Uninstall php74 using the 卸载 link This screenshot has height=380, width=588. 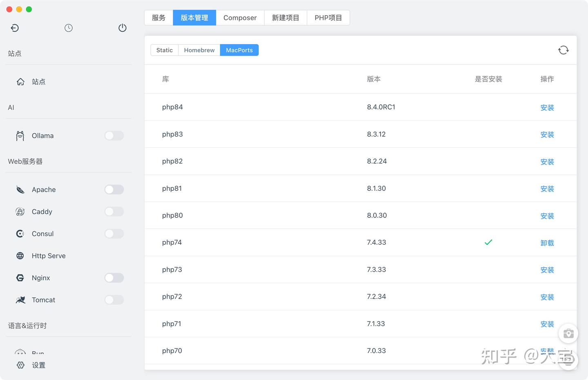coord(547,242)
